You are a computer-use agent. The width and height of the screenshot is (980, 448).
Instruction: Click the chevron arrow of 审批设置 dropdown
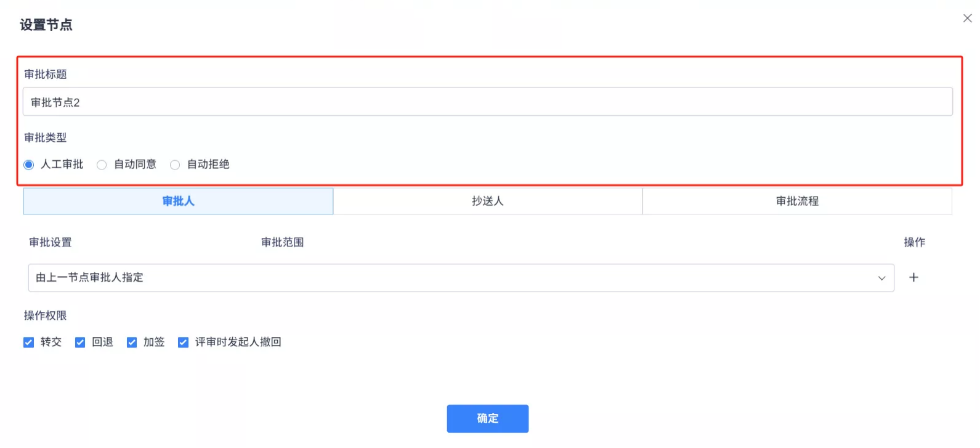pyautogui.click(x=881, y=279)
